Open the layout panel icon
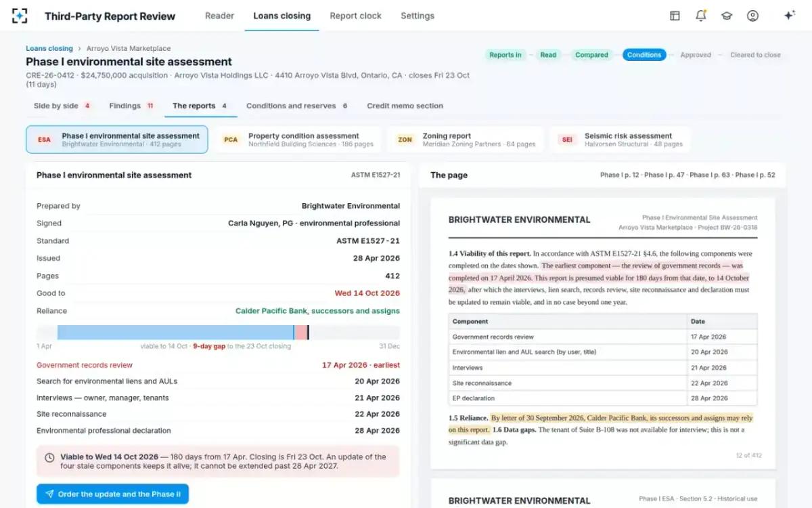Screen dimensions: 812x508 pos(675,16)
